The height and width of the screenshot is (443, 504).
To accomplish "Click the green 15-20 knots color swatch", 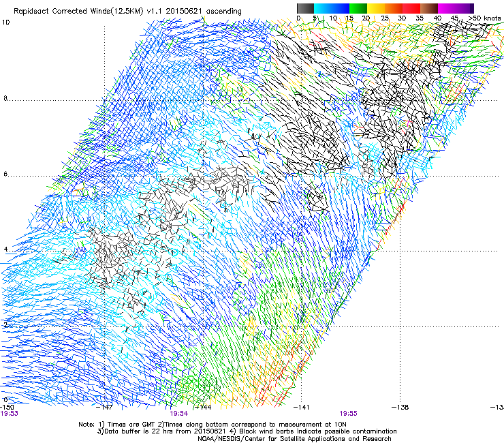I will (x=358, y=8).
